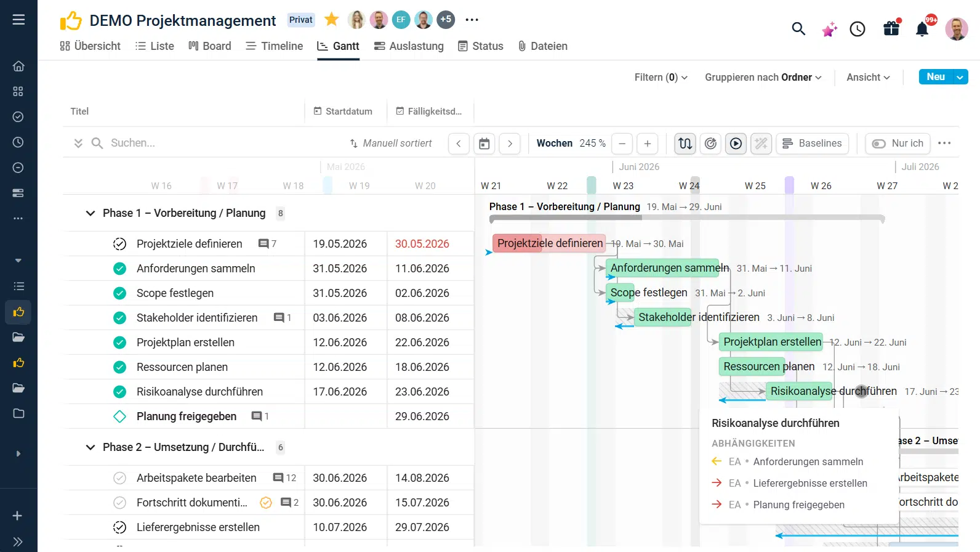This screenshot has width=980, height=552.
Task: Switch to the Dateien tab
Action: (543, 46)
